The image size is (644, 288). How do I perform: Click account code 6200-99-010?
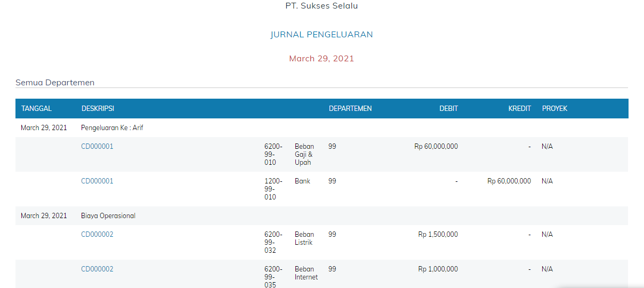(x=273, y=155)
